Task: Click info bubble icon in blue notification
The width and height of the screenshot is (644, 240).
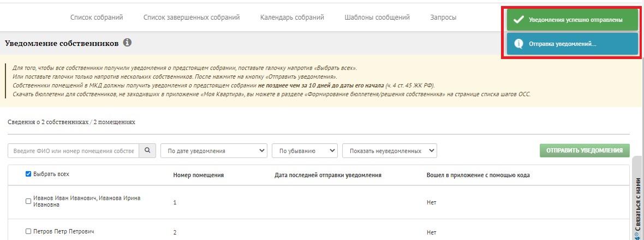Action: click(518, 44)
